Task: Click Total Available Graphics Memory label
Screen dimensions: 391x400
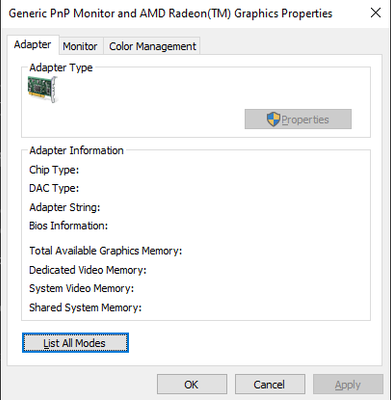Action: pyautogui.click(x=106, y=251)
